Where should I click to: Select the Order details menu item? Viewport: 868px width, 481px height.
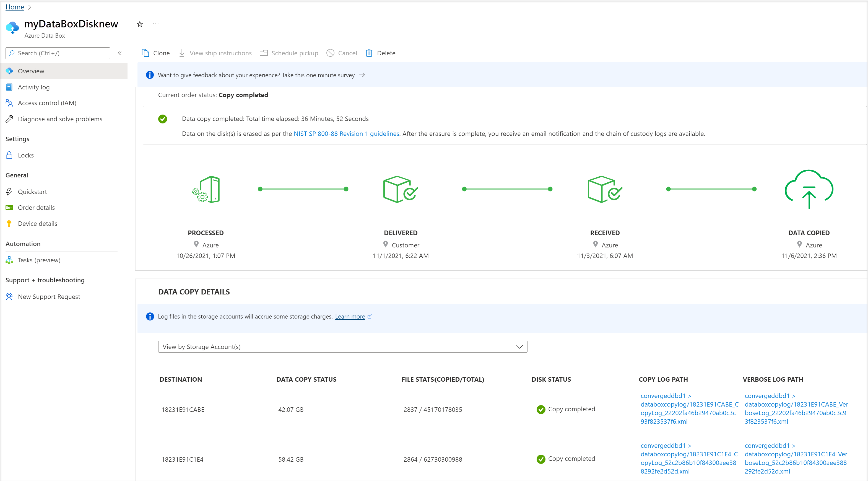point(36,207)
